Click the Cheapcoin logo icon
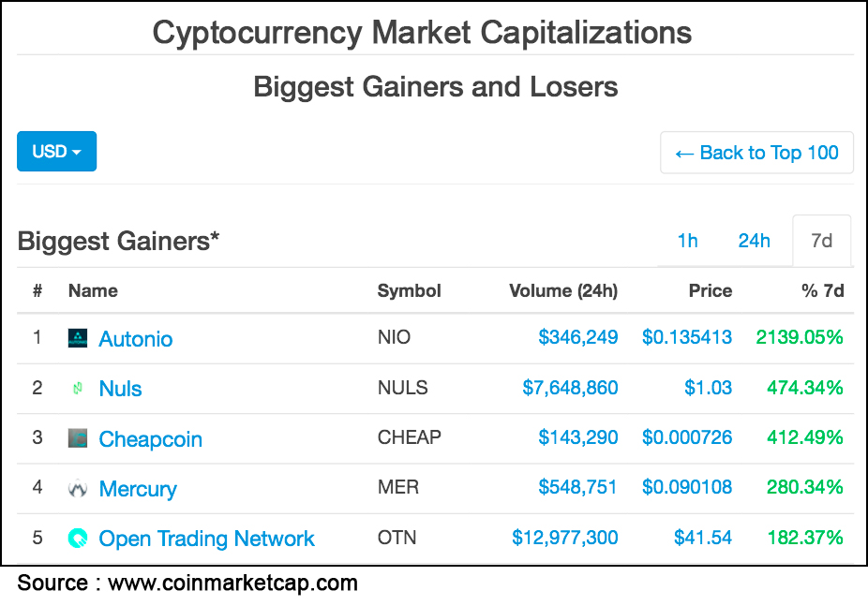Screen dimensions: 868x606 (78, 438)
